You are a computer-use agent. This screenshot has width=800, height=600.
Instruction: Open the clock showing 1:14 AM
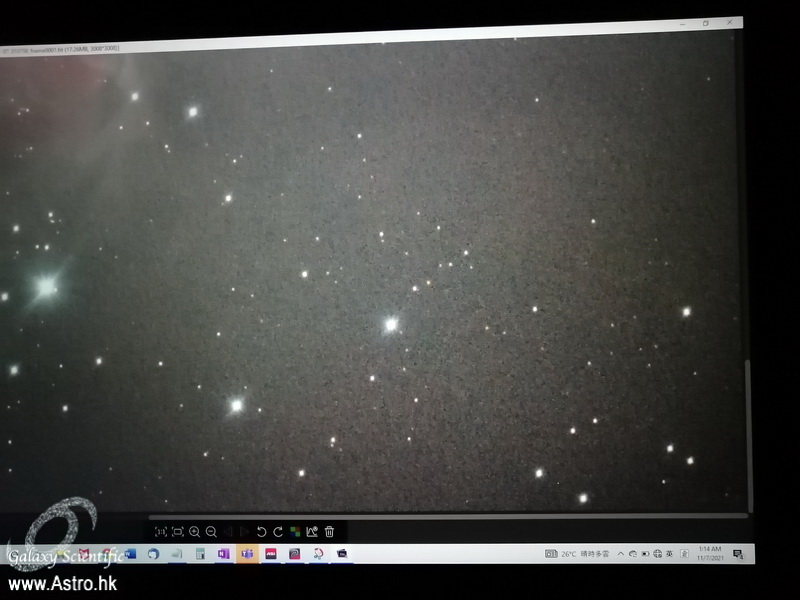709,552
